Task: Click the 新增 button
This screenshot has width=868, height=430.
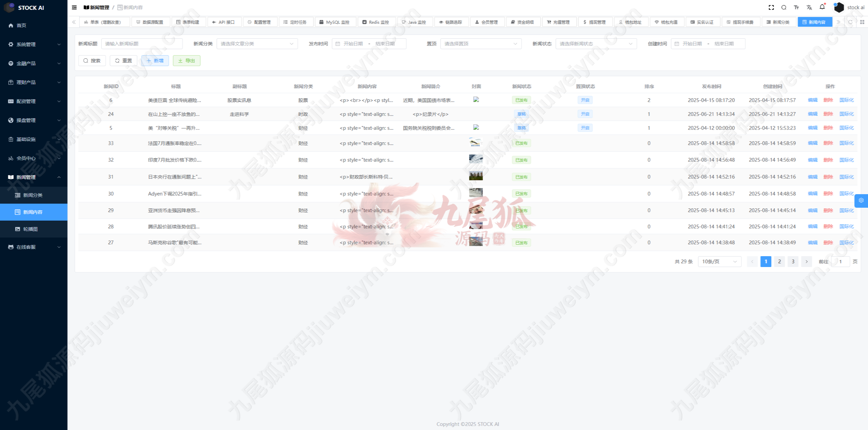Action: coord(155,61)
